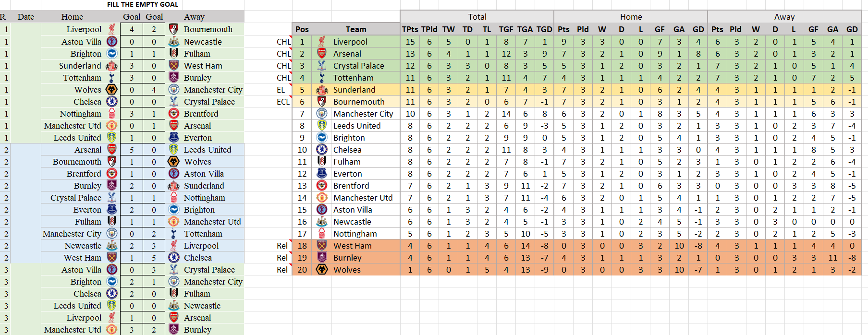The image size is (868, 335).
Task: Click Sunderland's crest in the standings table
Action: click(x=322, y=90)
